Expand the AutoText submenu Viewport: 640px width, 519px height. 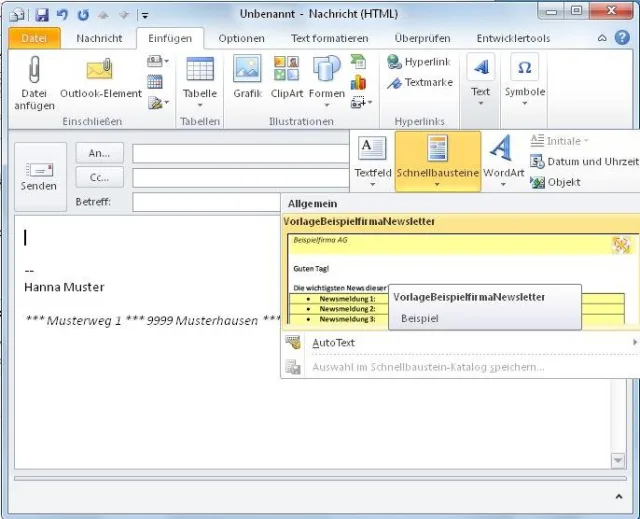click(x=460, y=343)
